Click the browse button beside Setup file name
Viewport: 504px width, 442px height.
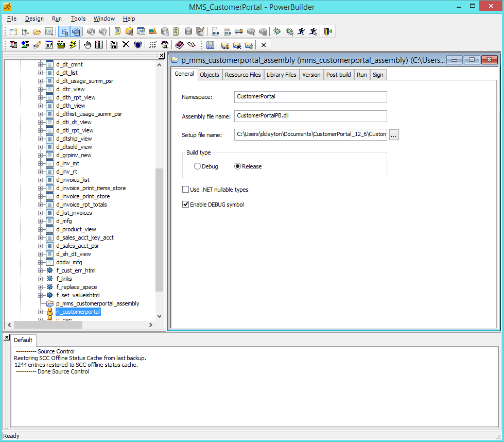(394, 135)
